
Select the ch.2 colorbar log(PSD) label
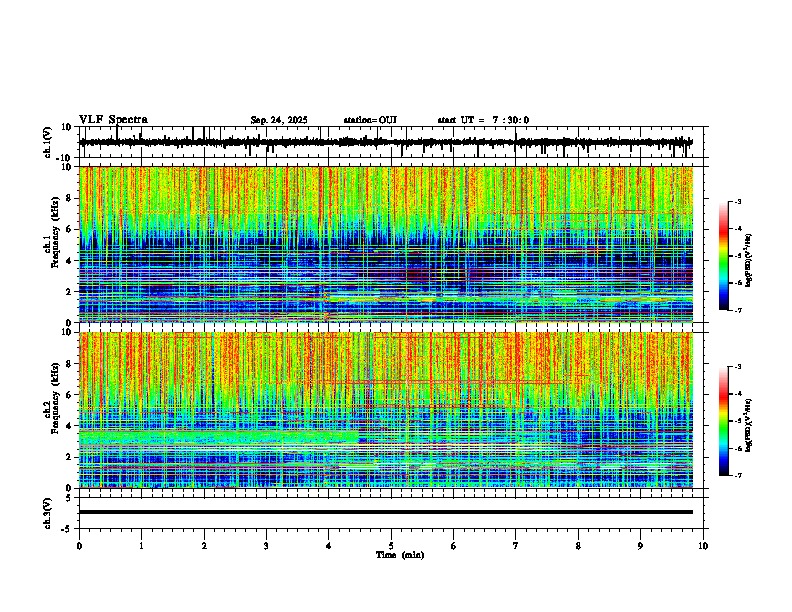[x=749, y=426]
